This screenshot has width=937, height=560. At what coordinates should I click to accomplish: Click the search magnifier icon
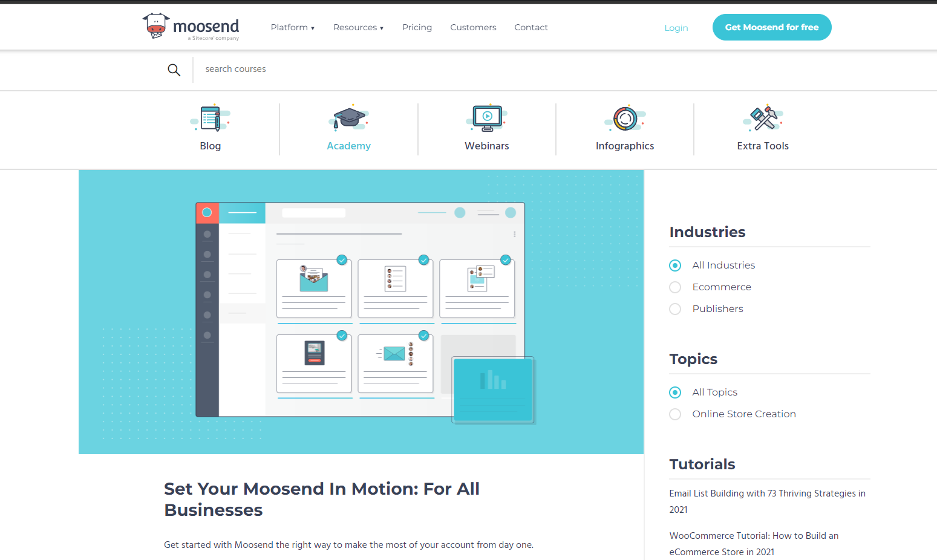coord(174,70)
